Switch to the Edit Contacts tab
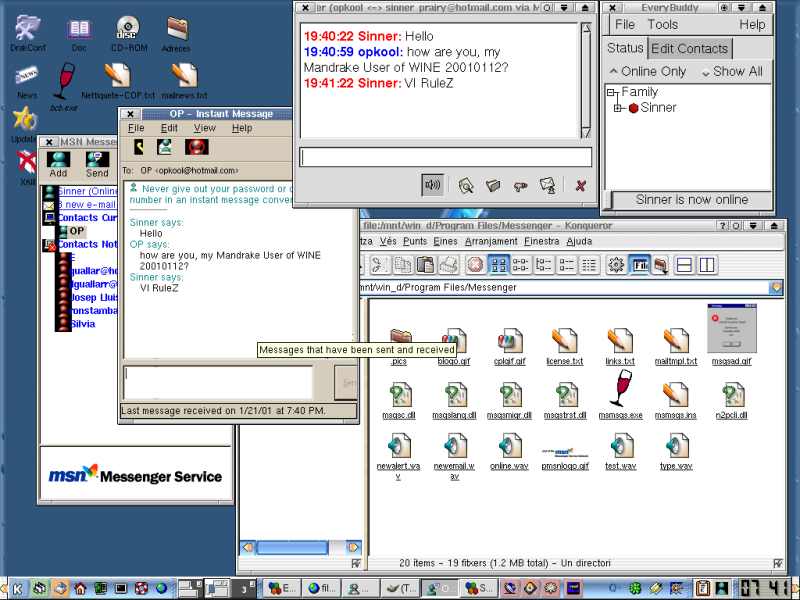 (689, 49)
